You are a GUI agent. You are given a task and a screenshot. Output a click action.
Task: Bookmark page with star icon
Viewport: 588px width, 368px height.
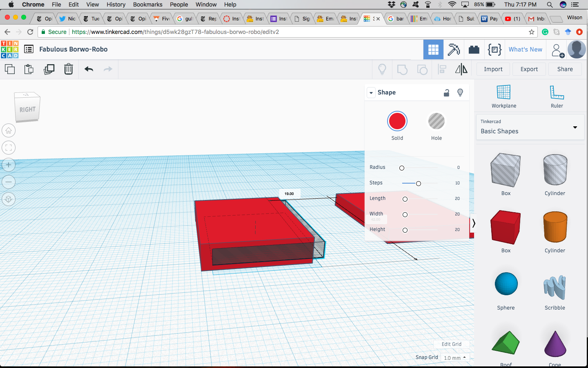[x=531, y=32]
